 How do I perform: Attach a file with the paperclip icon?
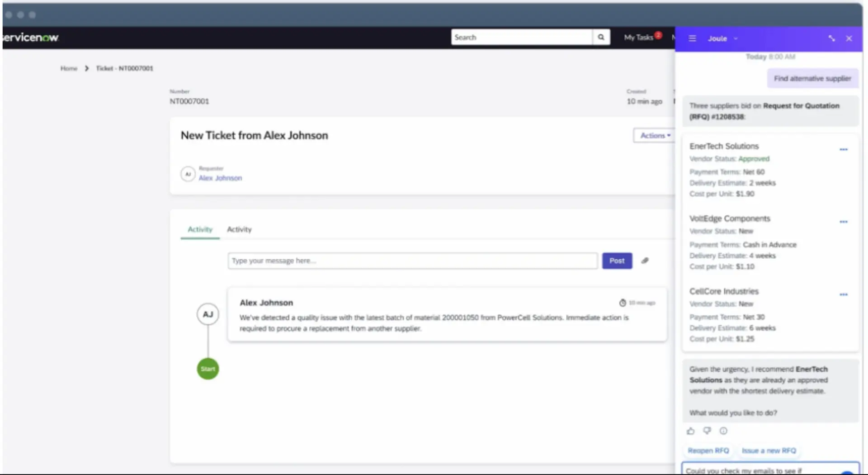645,261
